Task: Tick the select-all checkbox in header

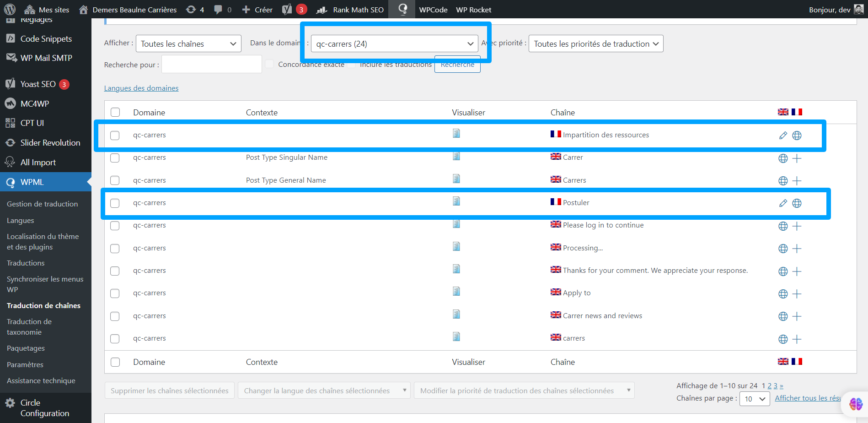Action: tap(115, 112)
